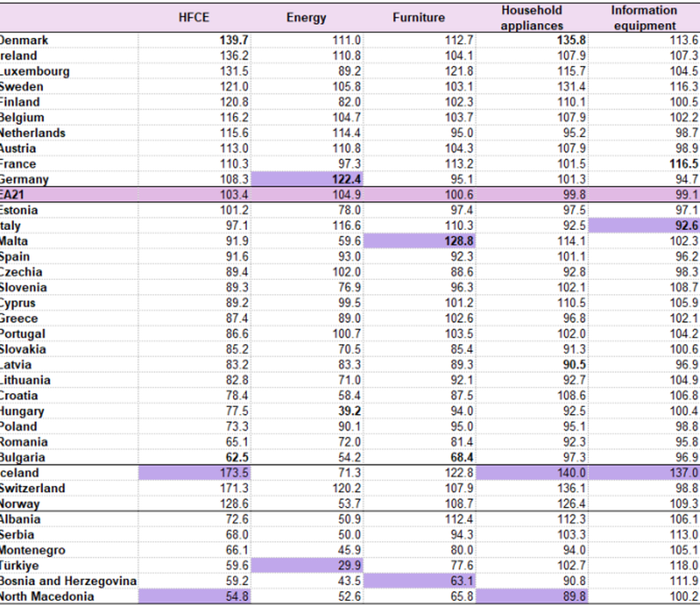Screen dimensions: 700x605
Task: Click Estonia's energy value 78.0
Action: [349, 210]
